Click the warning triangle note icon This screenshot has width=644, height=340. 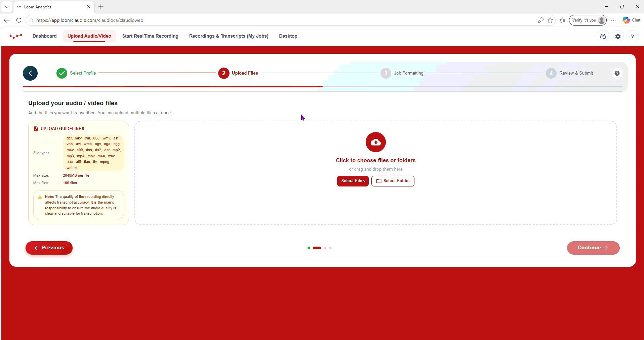40,197
